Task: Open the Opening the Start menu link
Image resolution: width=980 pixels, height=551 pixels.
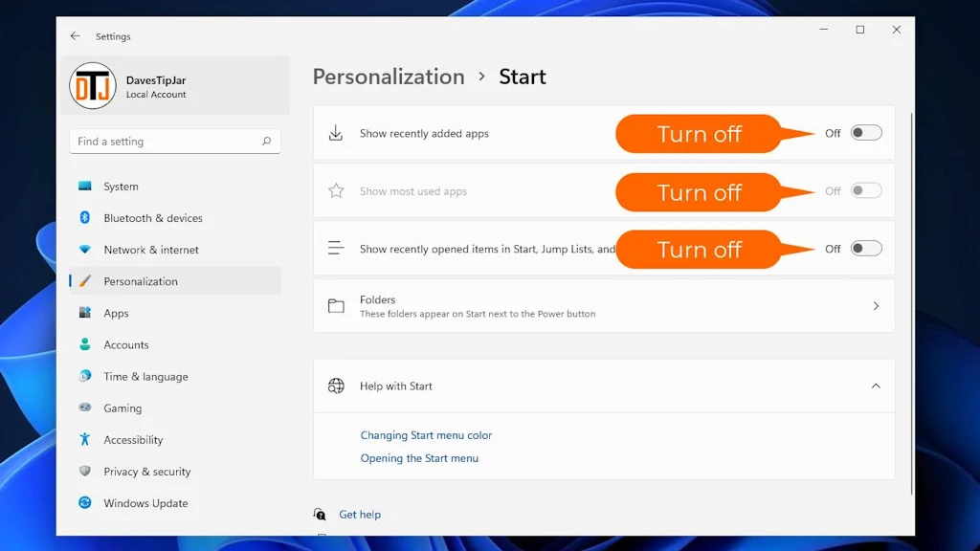Action: [x=419, y=458]
